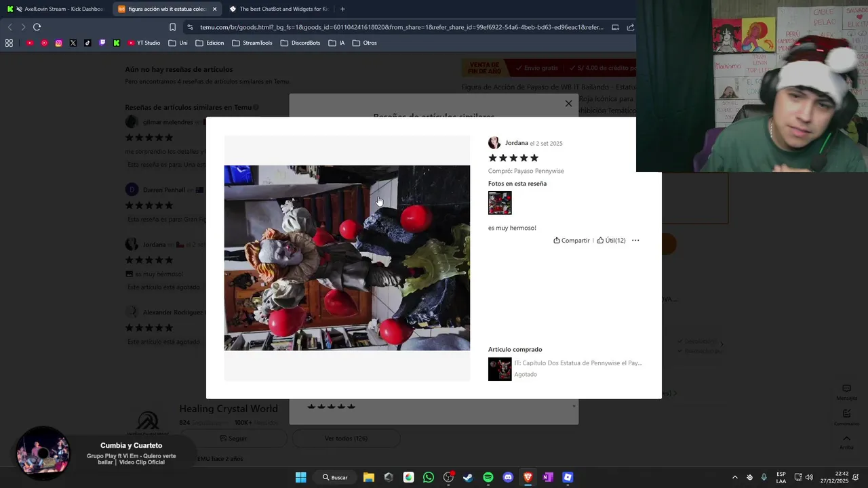Open Twitch bookmark

(102, 43)
